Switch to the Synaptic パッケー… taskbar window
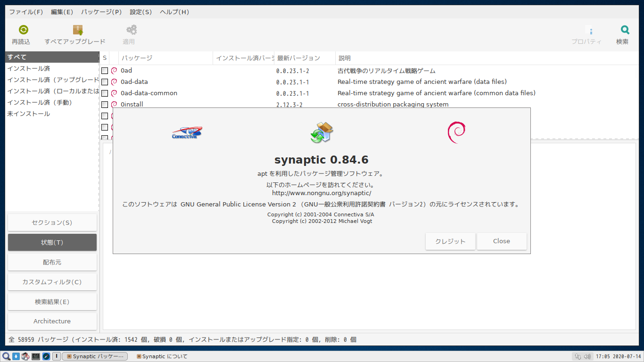Viewport: 644px width, 362px height. (95, 356)
